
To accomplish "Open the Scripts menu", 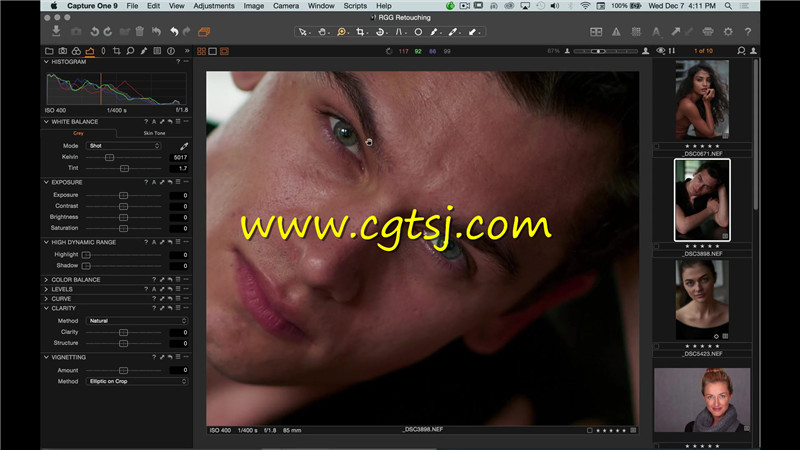I will point(355,6).
